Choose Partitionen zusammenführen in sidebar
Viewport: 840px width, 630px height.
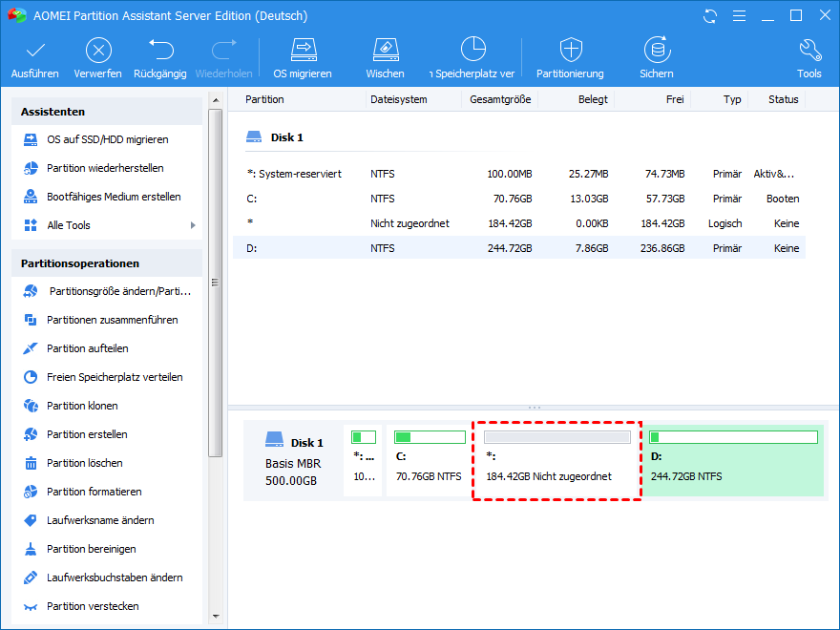[112, 320]
